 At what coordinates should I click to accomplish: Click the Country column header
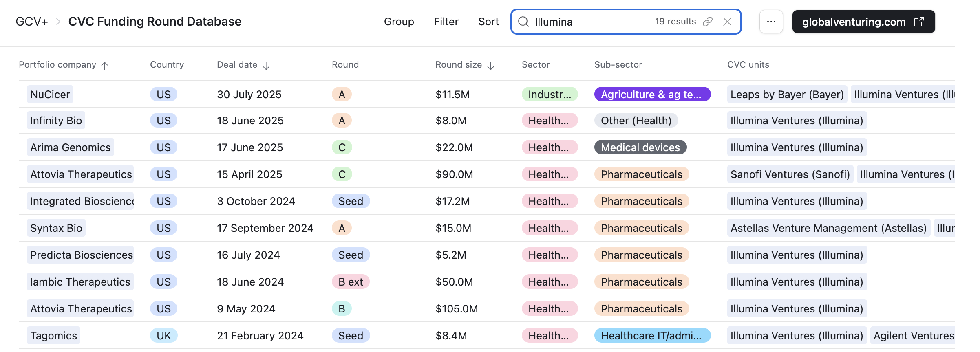pyautogui.click(x=167, y=64)
